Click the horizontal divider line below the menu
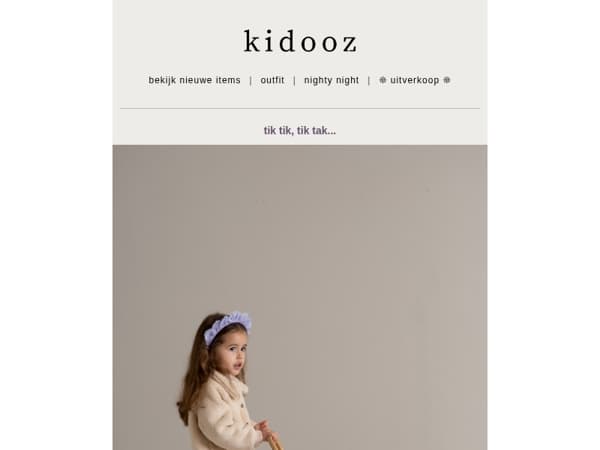600x450 pixels. pos(300,108)
